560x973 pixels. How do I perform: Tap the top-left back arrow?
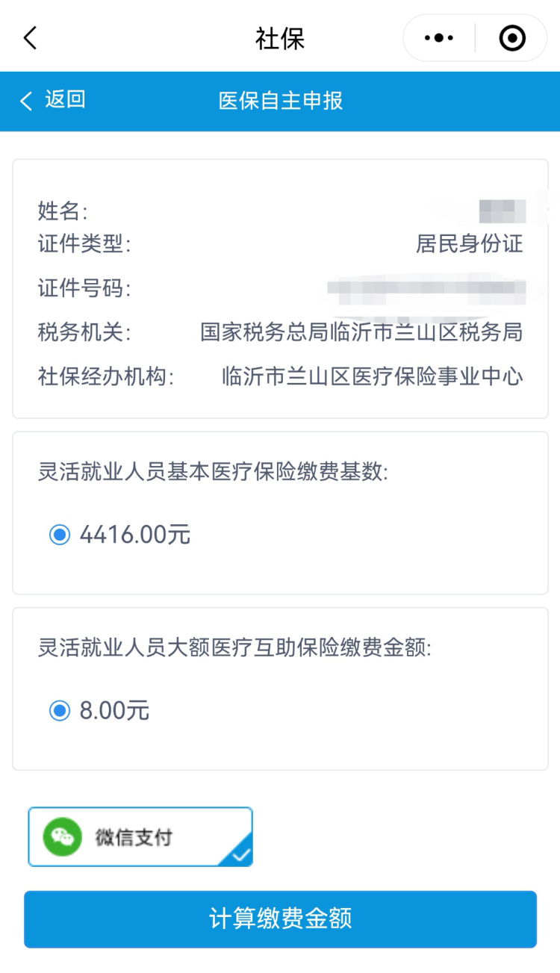pos(30,38)
